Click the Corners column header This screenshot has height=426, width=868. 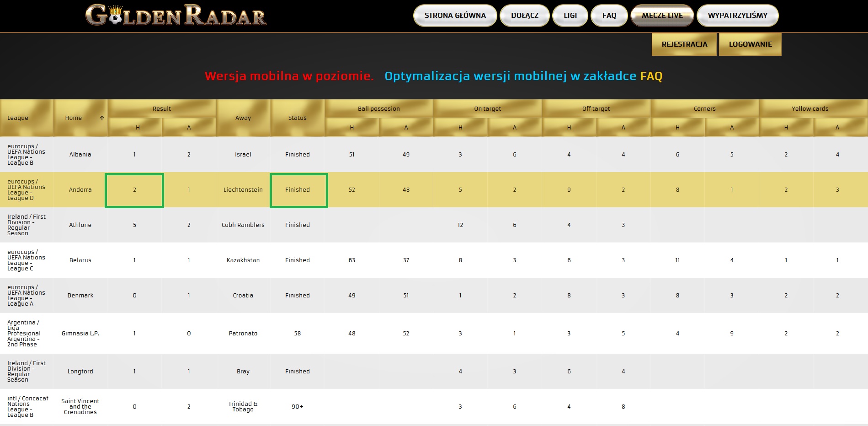click(705, 108)
